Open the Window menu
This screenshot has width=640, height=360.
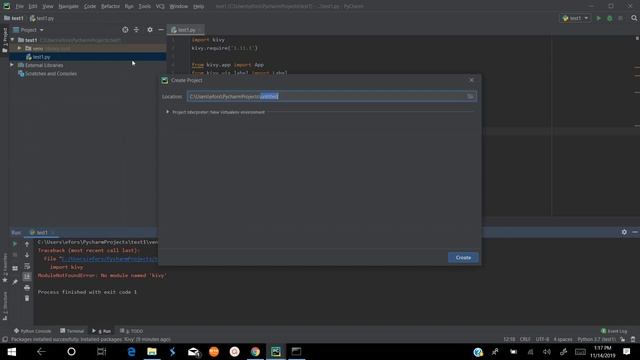(178, 7)
